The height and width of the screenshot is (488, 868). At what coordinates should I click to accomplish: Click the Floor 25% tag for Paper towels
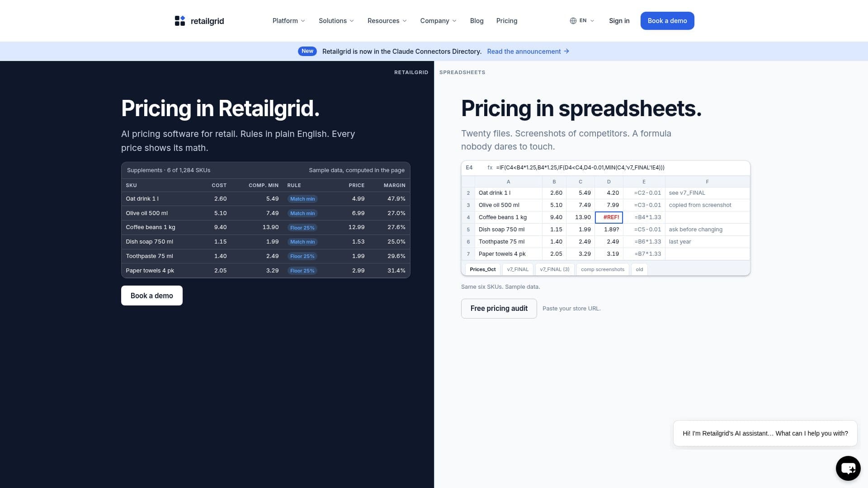point(302,271)
